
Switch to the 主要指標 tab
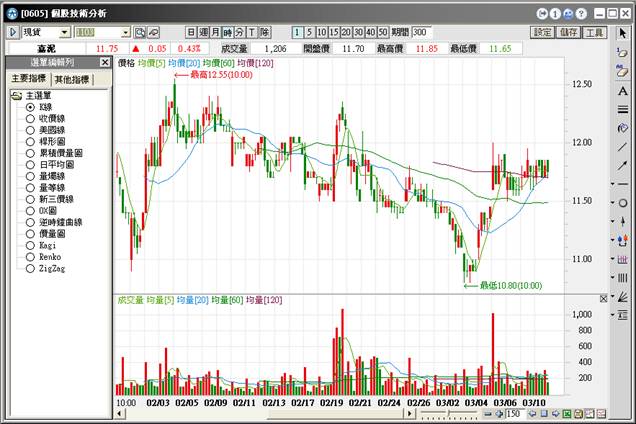(x=29, y=80)
